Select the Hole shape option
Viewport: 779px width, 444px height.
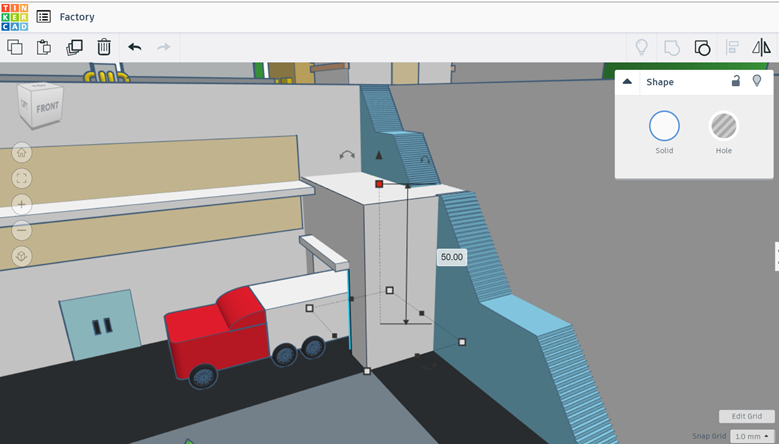[x=724, y=126]
